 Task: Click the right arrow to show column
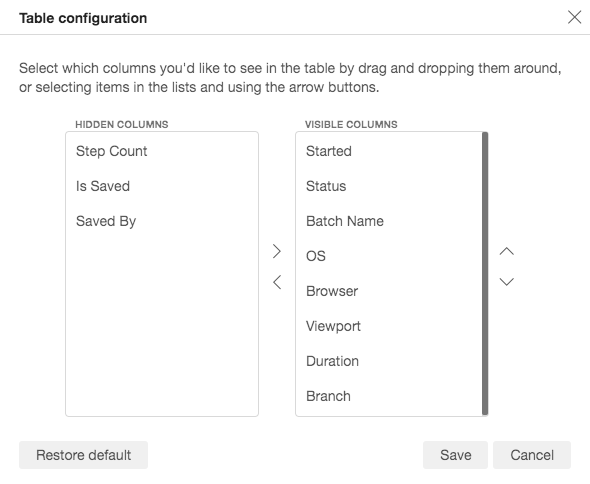point(277,251)
